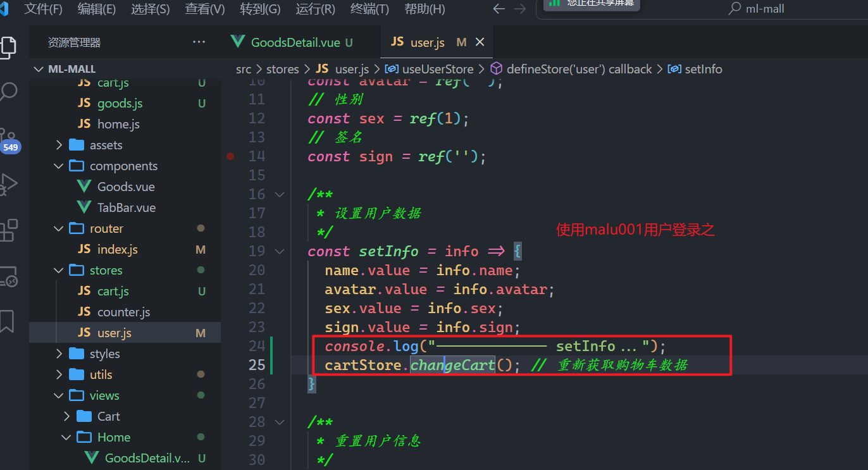Expand the Cart folder chevron
This screenshot has height=470, width=868.
click(67, 416)
